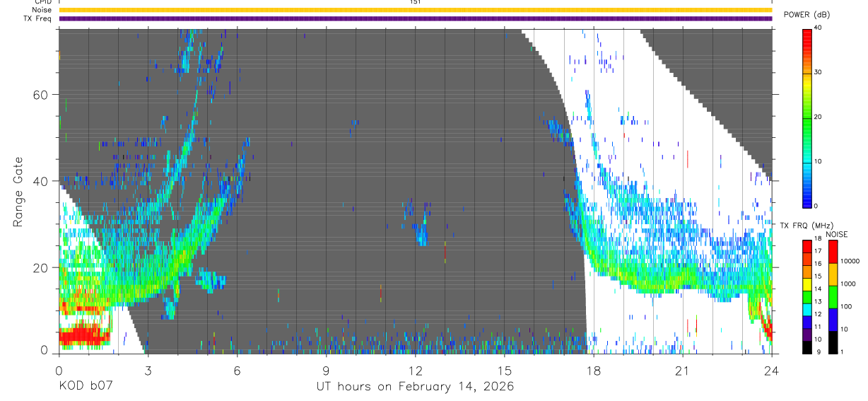Click the POWER (dB) rainbow color scale
The height and width of the screenshot is (401, 868).
(x=807, y=117)
